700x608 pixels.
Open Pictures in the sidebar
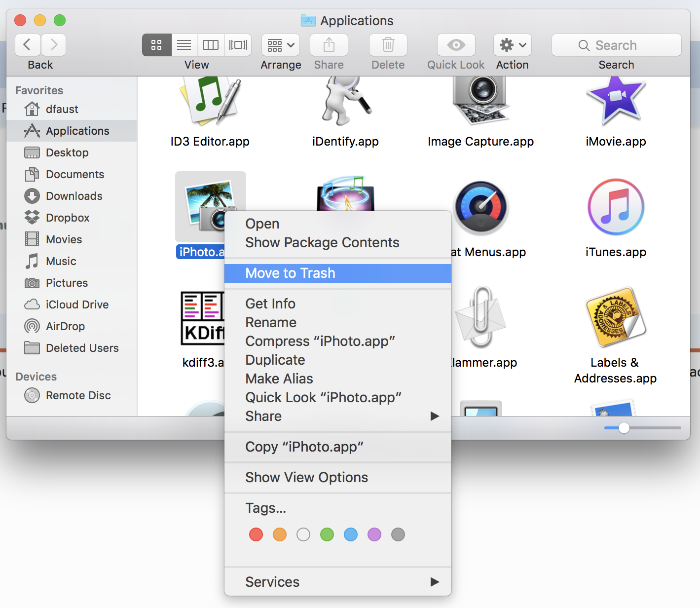click(x=72, y=283)
